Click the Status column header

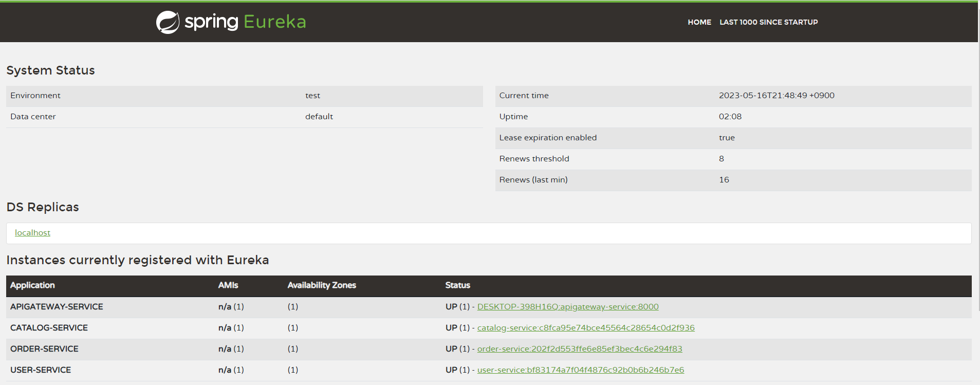457,285
